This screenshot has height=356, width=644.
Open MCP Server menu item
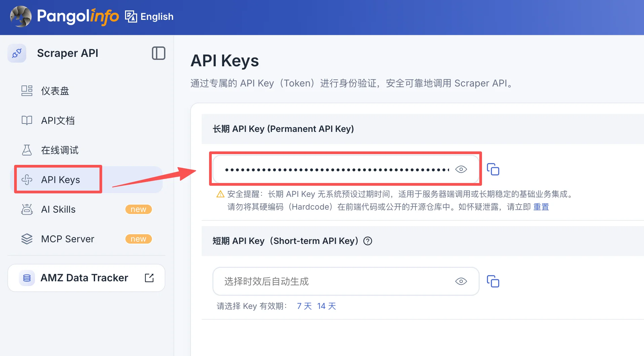tap(87, 239)
